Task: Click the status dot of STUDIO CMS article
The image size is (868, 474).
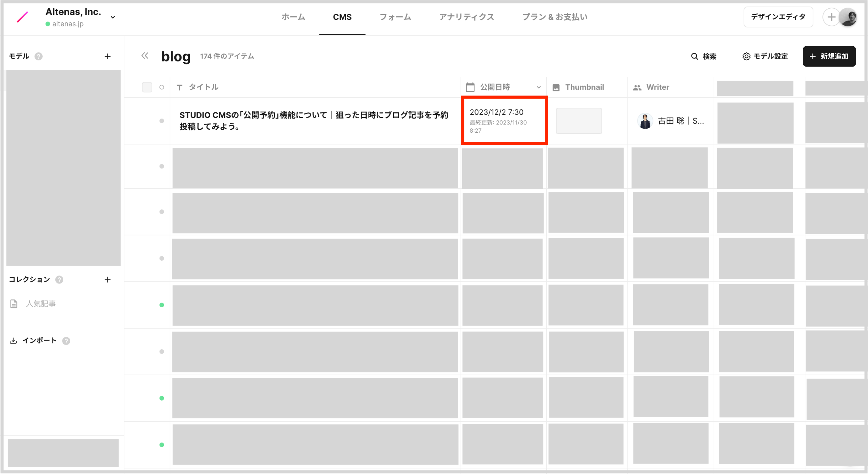Action: (x=162, y=121)
